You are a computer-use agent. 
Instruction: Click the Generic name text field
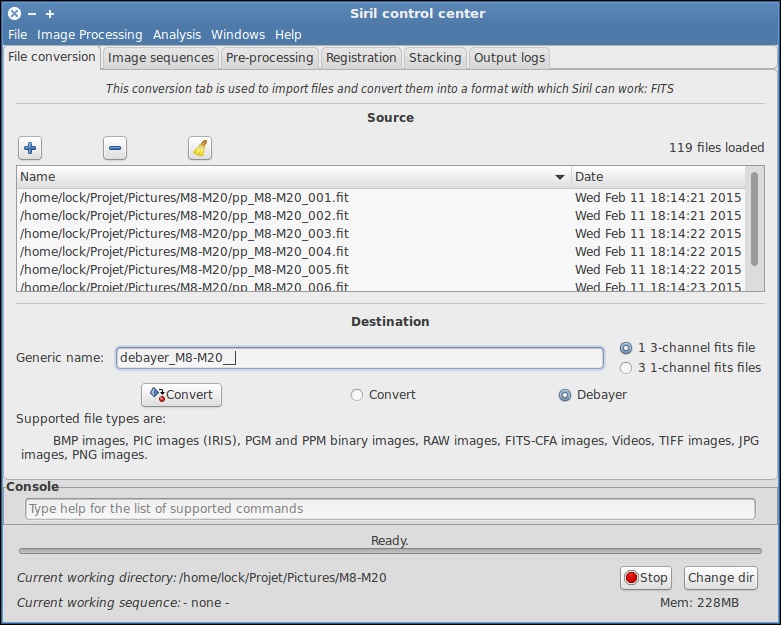[x=360, y=358]
